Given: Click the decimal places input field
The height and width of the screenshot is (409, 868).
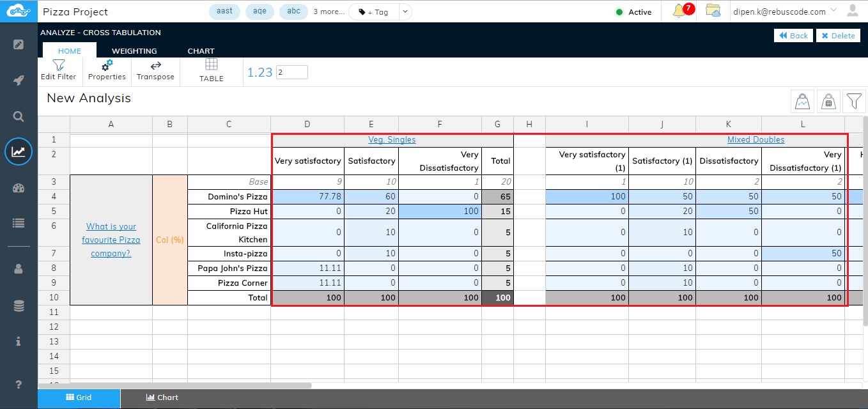Looking at the screenshot, I should [292, 72].
